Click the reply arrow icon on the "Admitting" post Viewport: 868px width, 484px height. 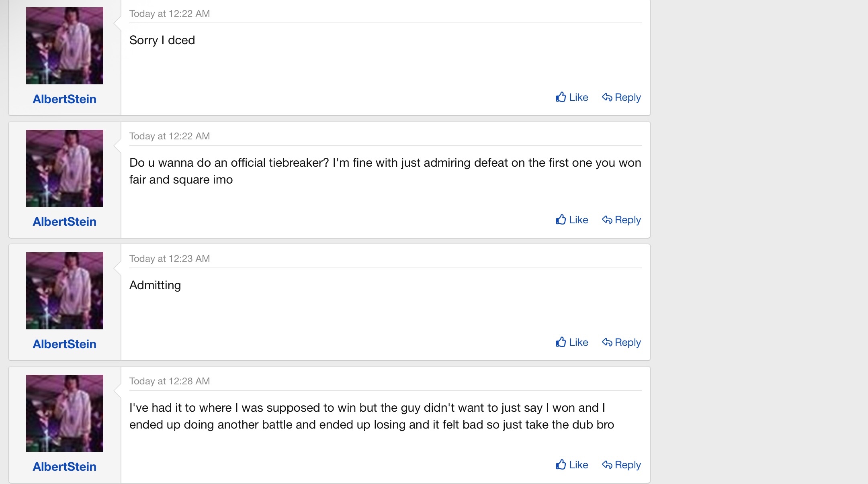607,342
